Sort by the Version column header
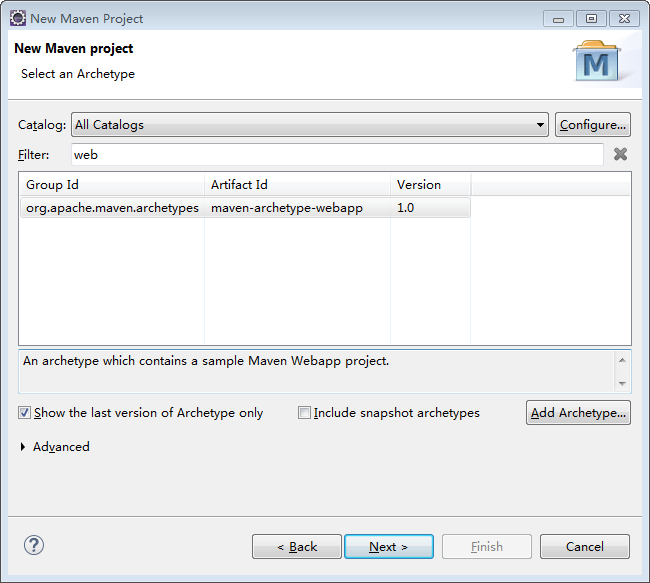The image size is (650, 583). tap(430, 185)
